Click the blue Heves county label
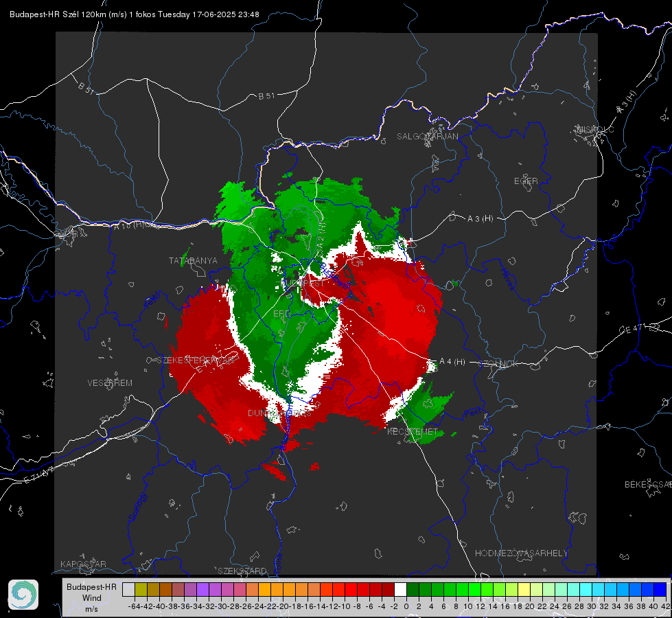Screen dimensions: 672x618 coord(507,279)
